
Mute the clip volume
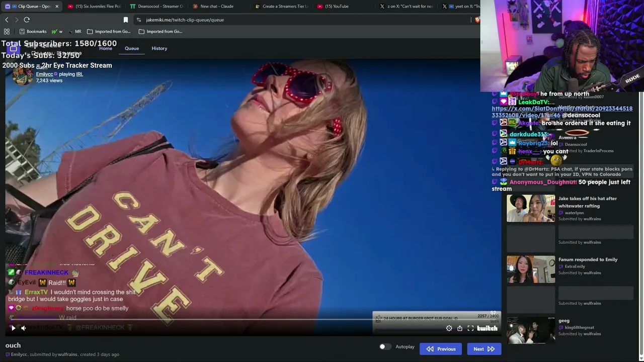point(23,328)
